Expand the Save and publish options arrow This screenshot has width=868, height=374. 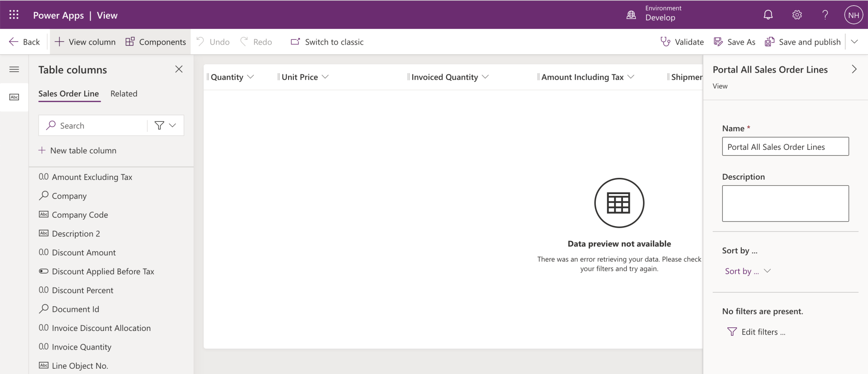pos(854,42)
